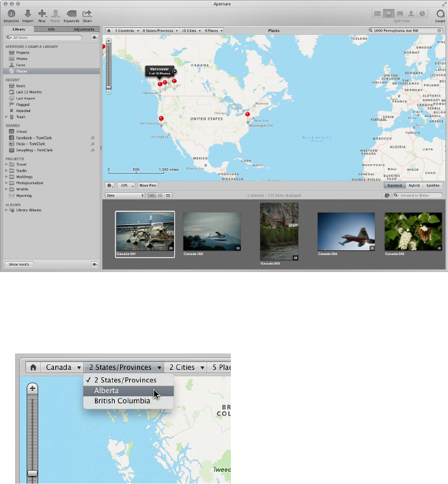Open the 2 Cities pop-up menu in the enlarged view
Screen dimensions: 448x484
point(186,367)
